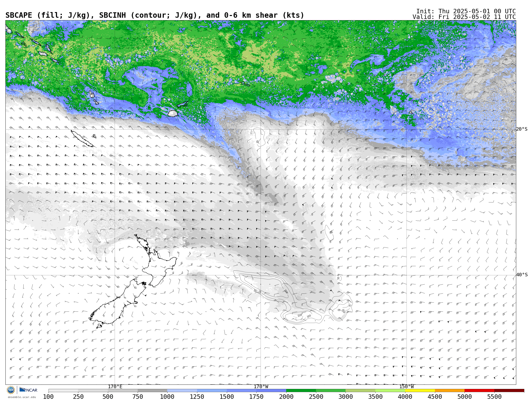Viewport: 532px width, 400px height.
Task: Click the pale blue 1000–1250 colorbar segment
Action: (182, 391)
